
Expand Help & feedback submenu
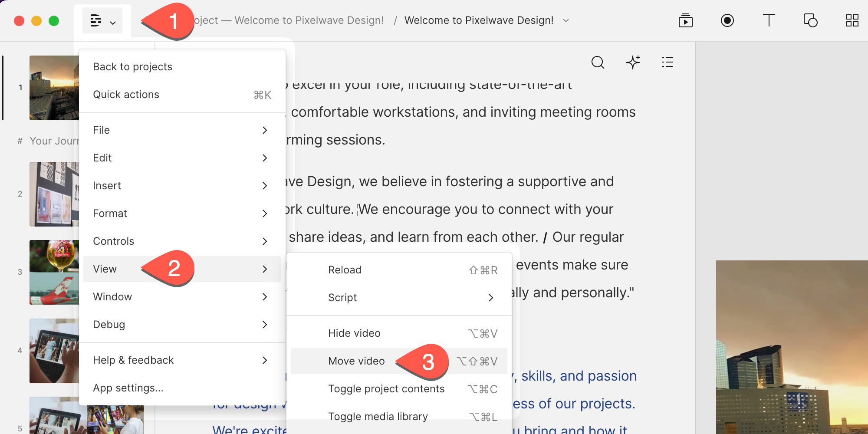pyautogui.click(x=182, y=360)
